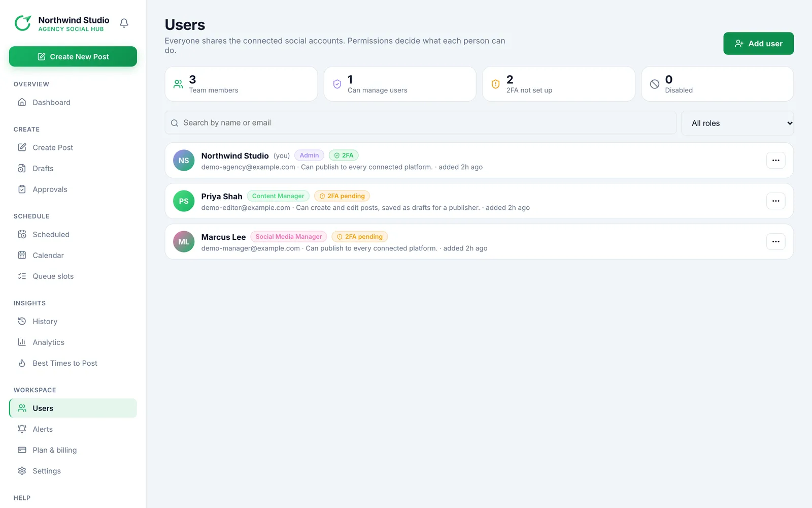Open the Analytics section
The width and height of the screenshot is (812, 508).
[73, 342]
